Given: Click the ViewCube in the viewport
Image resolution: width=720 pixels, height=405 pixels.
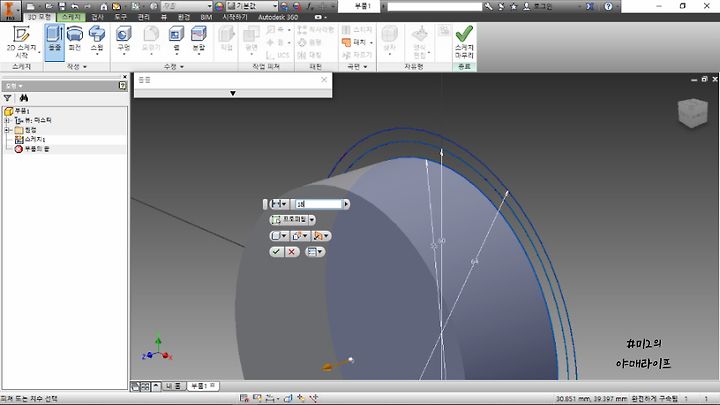Looking at the screenshot, I should click(x=692, y=112).
